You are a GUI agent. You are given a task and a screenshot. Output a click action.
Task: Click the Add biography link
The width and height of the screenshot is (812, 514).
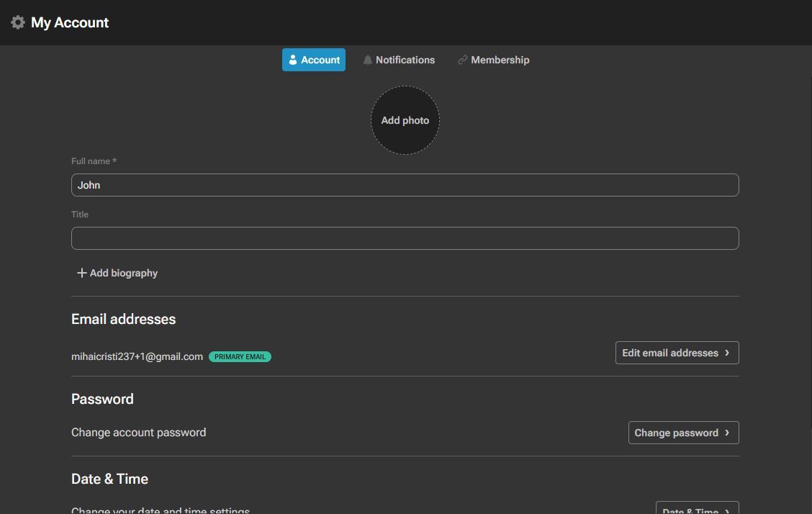(x=123, y=273)
